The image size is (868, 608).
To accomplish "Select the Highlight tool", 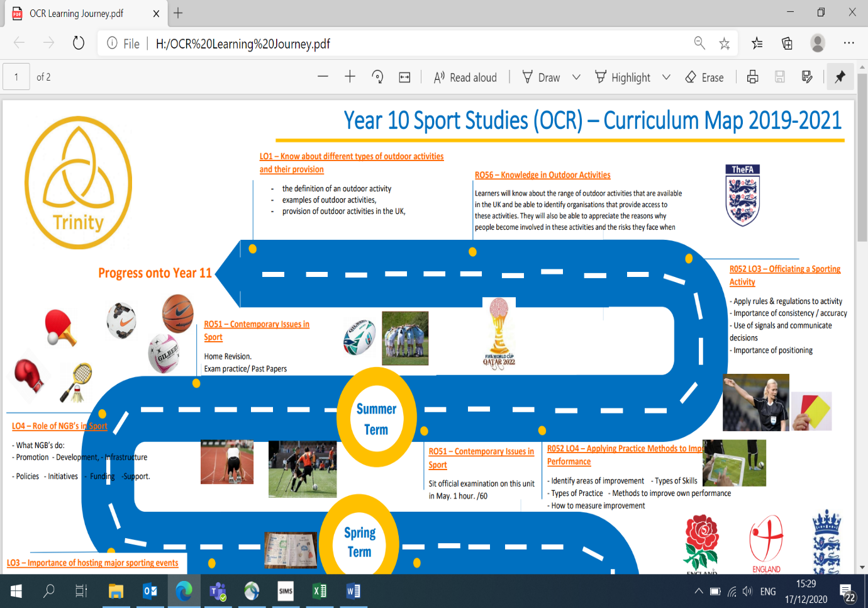I will coord(623,77).
